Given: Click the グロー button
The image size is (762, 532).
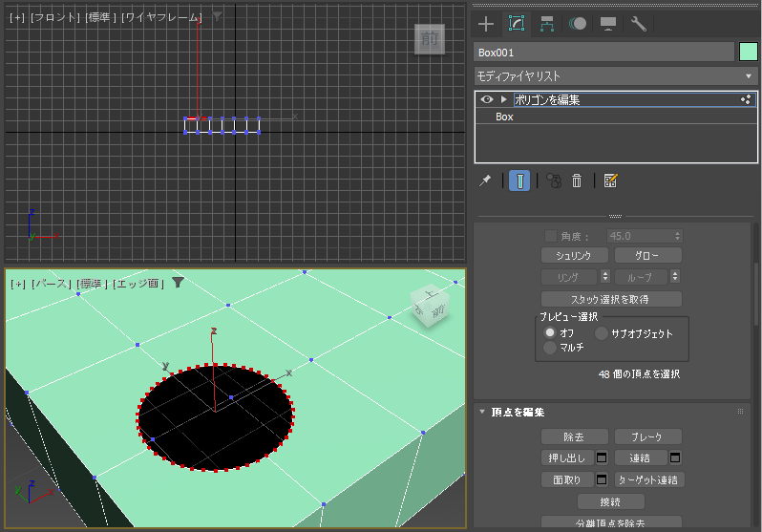Looking at the screenshot, I should pos(647,255).
